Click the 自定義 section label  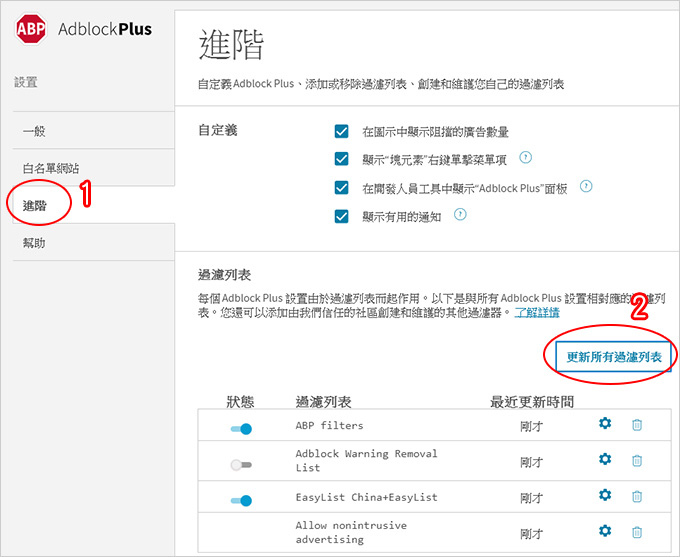pyautogui.click(x=218, y=130)
